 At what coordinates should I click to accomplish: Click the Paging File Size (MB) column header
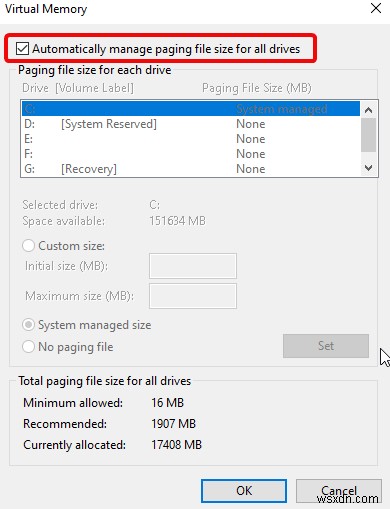pos(257,88)
